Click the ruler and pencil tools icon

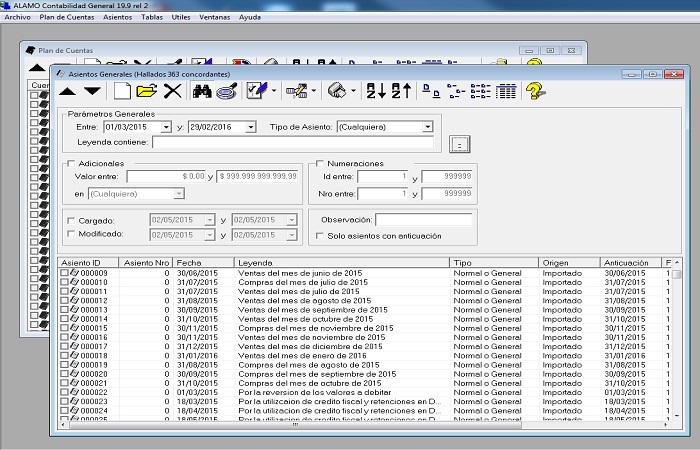click(296, 91)
